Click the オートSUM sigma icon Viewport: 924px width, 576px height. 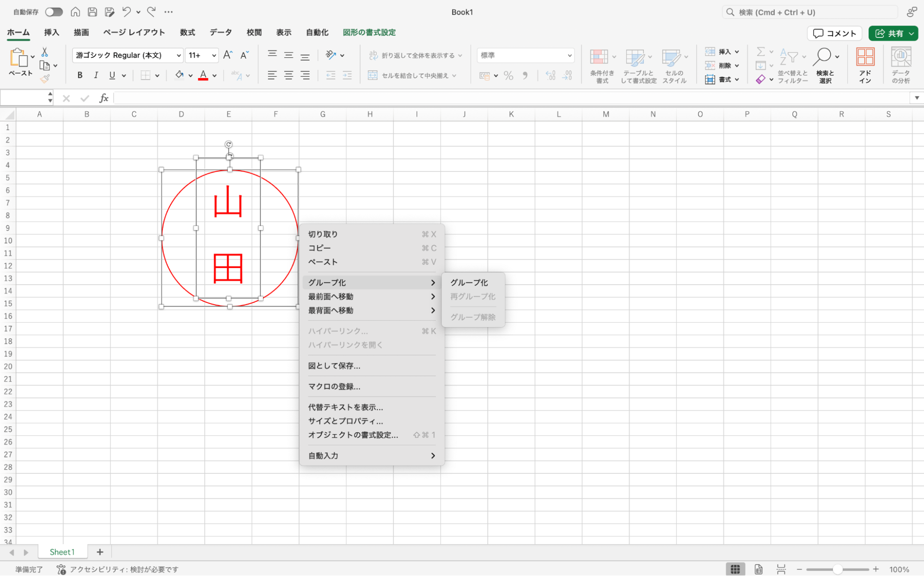pos(761,51)
